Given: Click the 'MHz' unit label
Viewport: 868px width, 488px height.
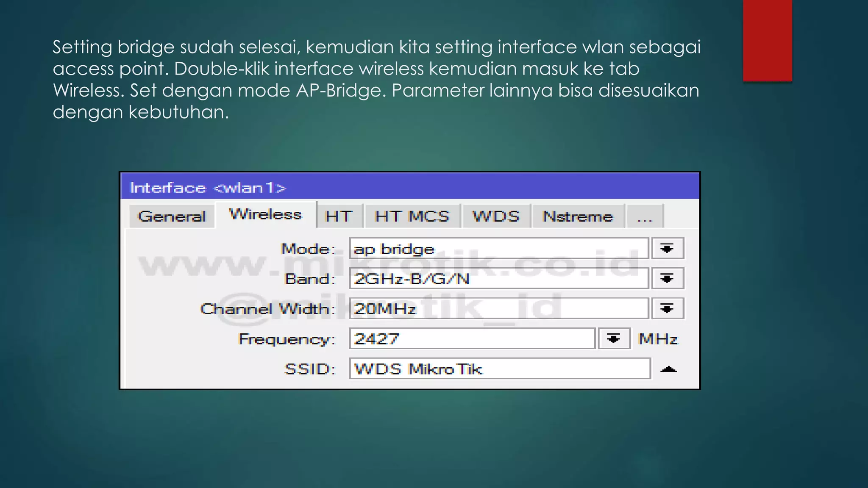Looking at the screenshot, I should click(x=658, y=339).
